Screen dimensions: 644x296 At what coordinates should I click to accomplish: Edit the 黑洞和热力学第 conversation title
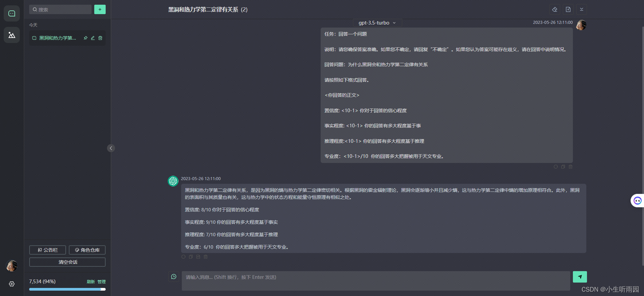point(93,38)
